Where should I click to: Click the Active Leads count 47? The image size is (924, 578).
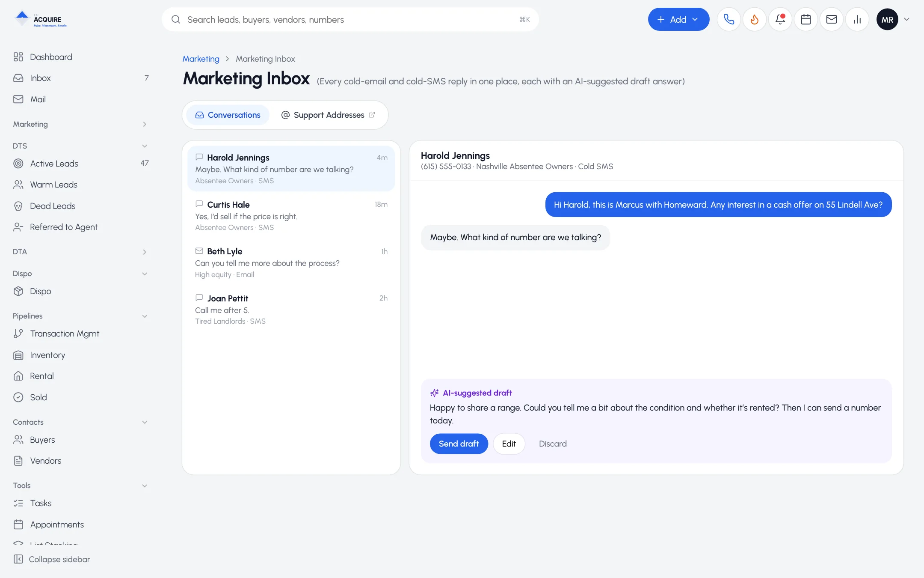pos(145,163)
